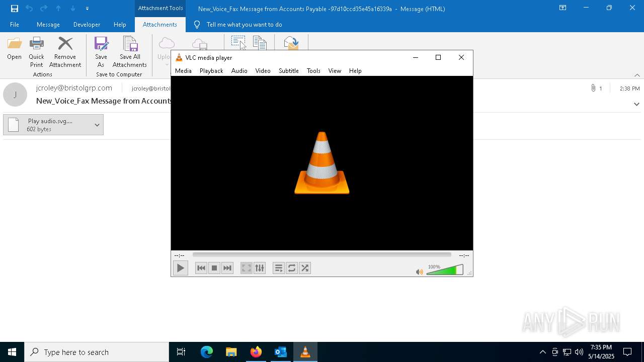The image size is (644, 362).
Task: Click Save All Attachments in Outlook
Action: tap(130, 52)
